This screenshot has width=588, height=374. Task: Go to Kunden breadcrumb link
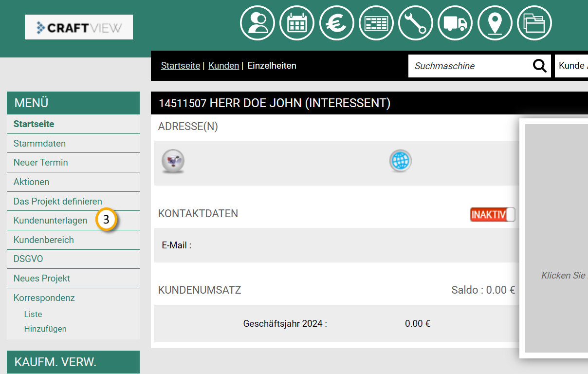(x=223, y=66)
